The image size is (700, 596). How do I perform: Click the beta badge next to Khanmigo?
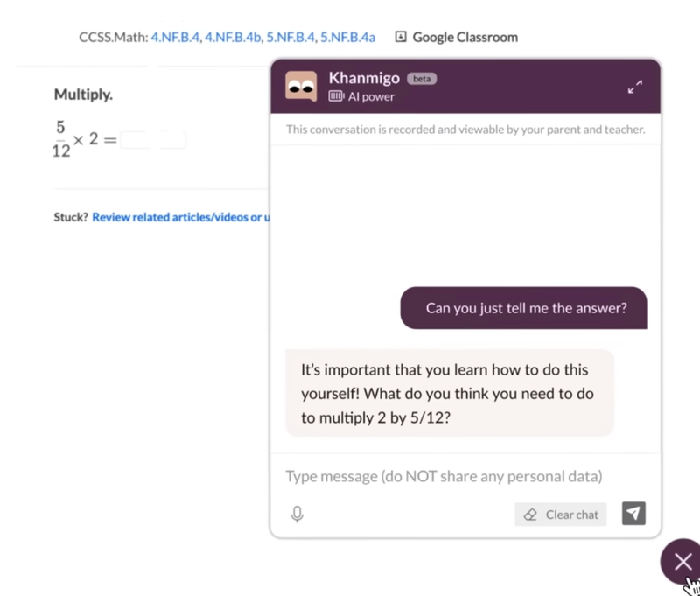tap(422, 79)
